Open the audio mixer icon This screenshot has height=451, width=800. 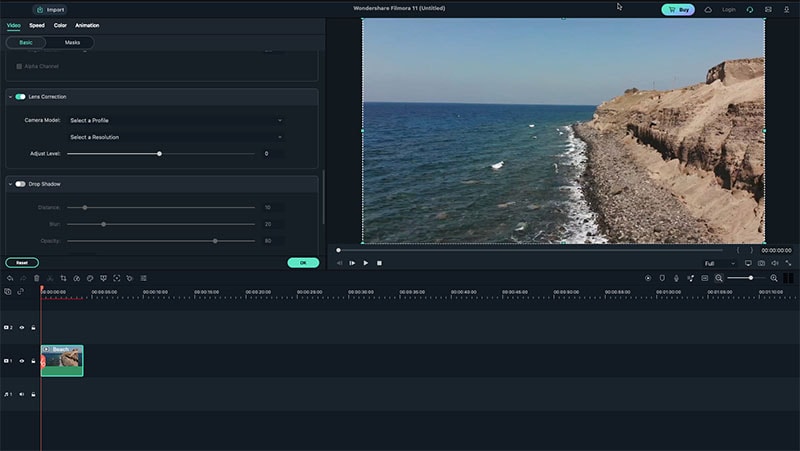(x=690, y=278)
